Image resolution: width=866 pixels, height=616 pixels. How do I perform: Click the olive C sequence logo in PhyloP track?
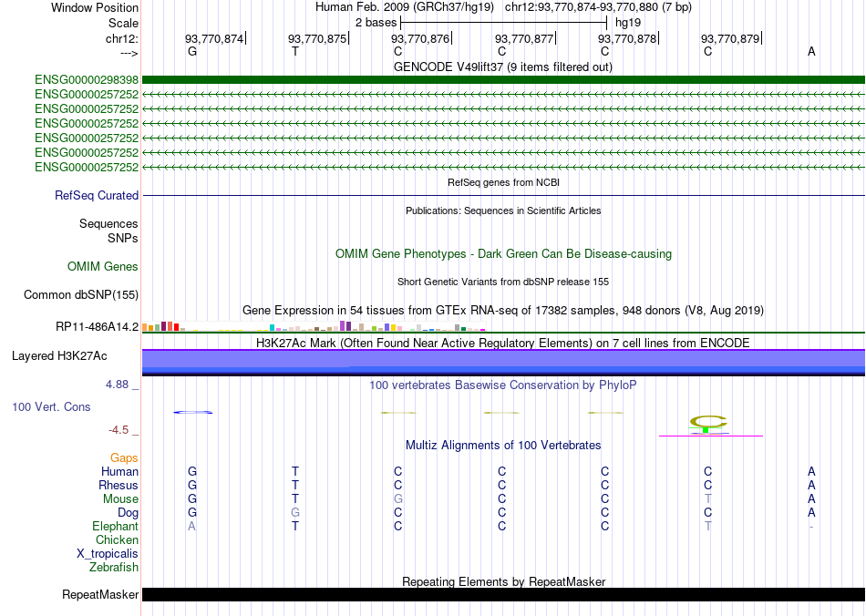pos(708,423)
